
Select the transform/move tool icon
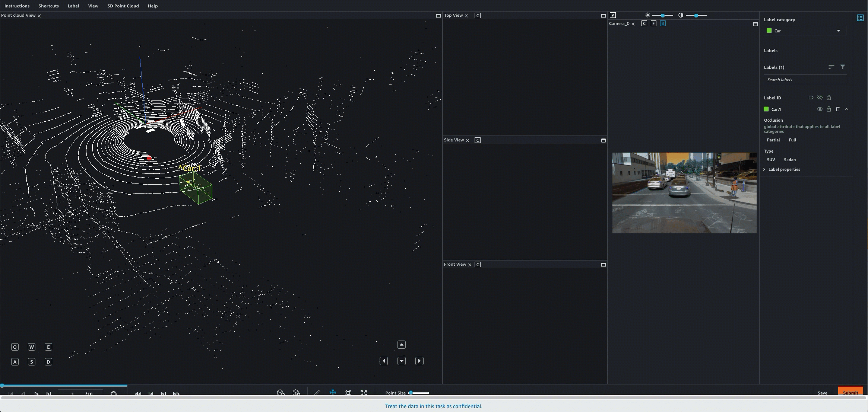click(x=333, y=393)
